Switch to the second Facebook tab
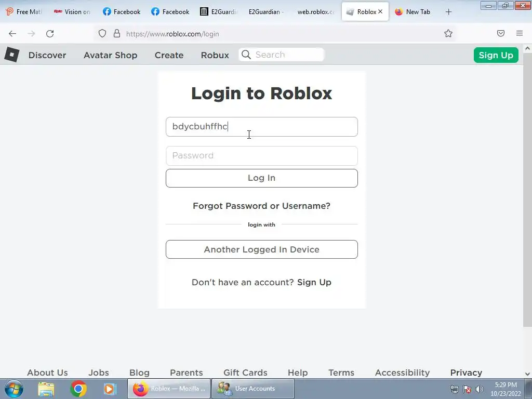 (170, 12)
